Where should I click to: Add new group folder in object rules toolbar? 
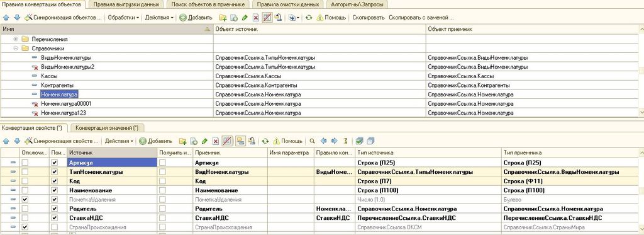[223, 18]
